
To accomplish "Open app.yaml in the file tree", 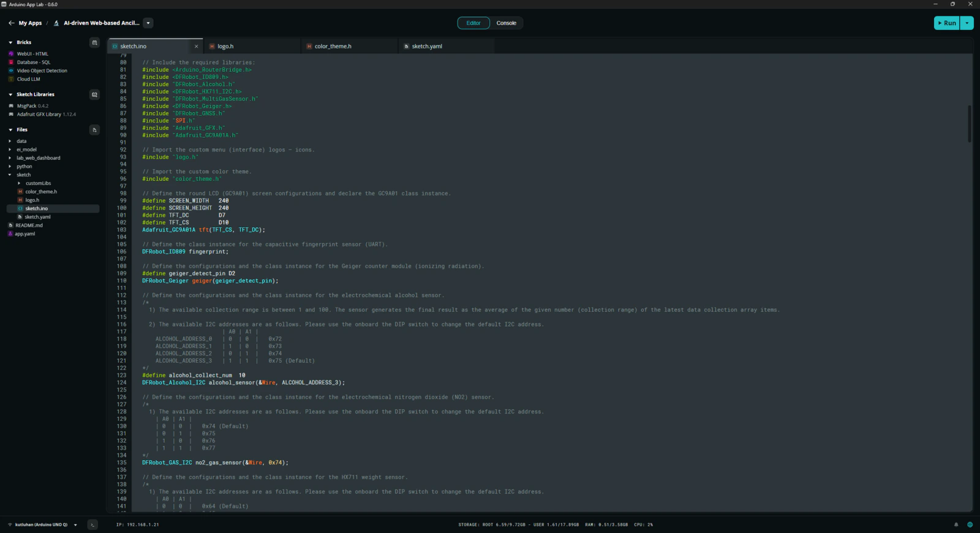I will coord(24,234).
